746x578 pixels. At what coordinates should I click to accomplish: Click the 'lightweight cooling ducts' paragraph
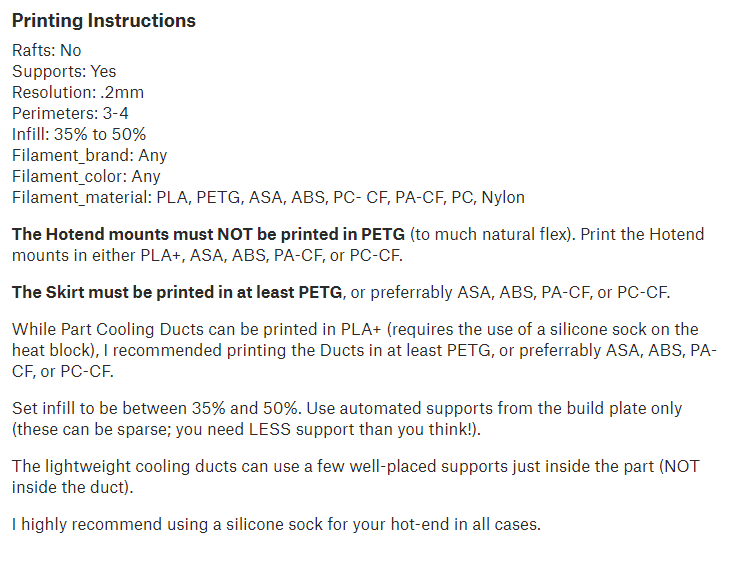point(200,466)
